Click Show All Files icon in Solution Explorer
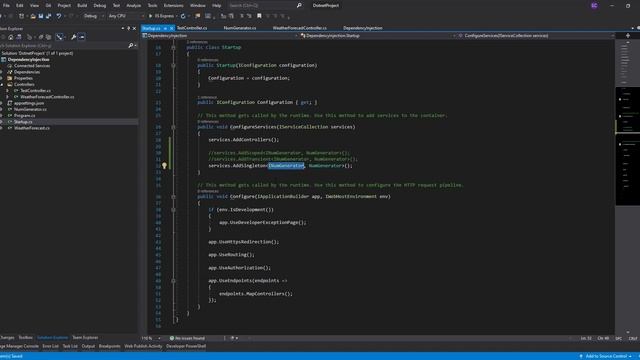Image resolution: width=640 pixels, height=360 pixels. (x=48, y=37)
